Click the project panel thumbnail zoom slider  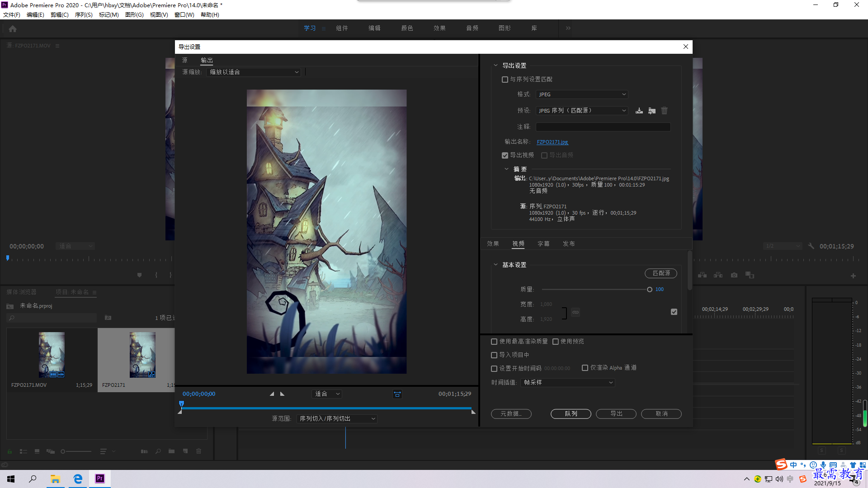pos(76,451)
